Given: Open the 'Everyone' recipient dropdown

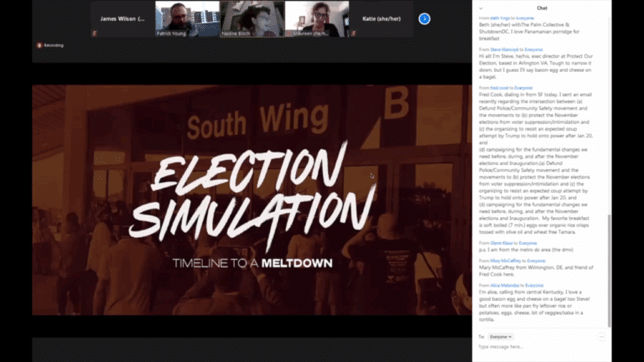Looking at the screenshot, I should point(501,336).
